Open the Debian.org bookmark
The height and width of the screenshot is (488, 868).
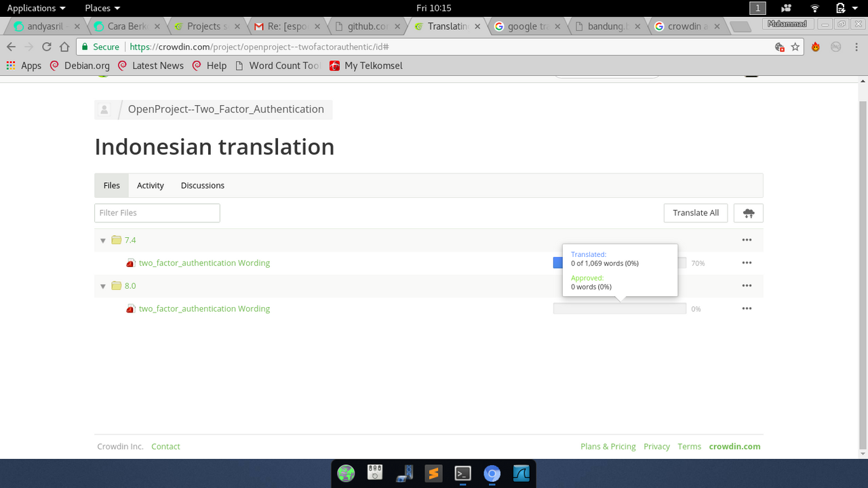point(79,66)
